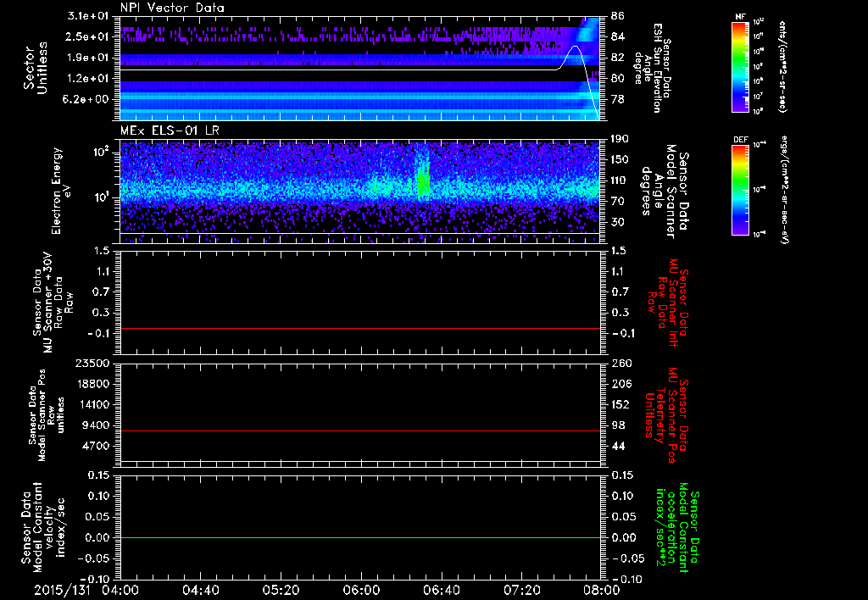
Task: Click the 06:40 time axis label
Action: click(441, 590)
